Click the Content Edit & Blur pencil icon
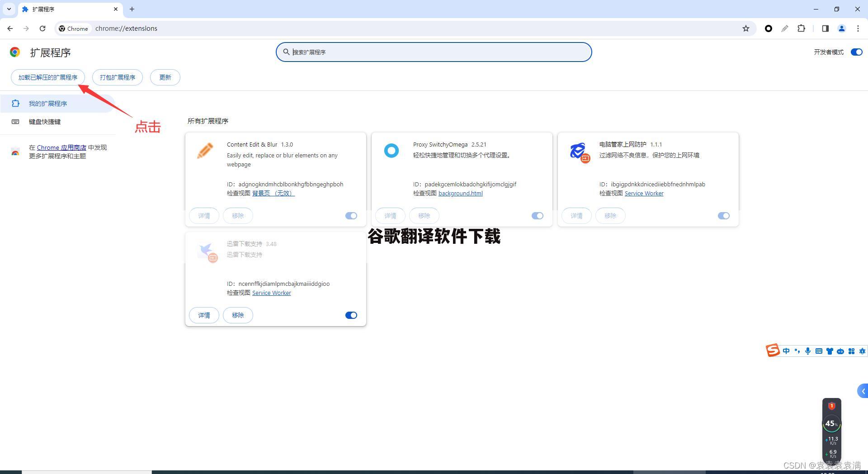Viewport: 868px width, 474px height. pos(205,151)
